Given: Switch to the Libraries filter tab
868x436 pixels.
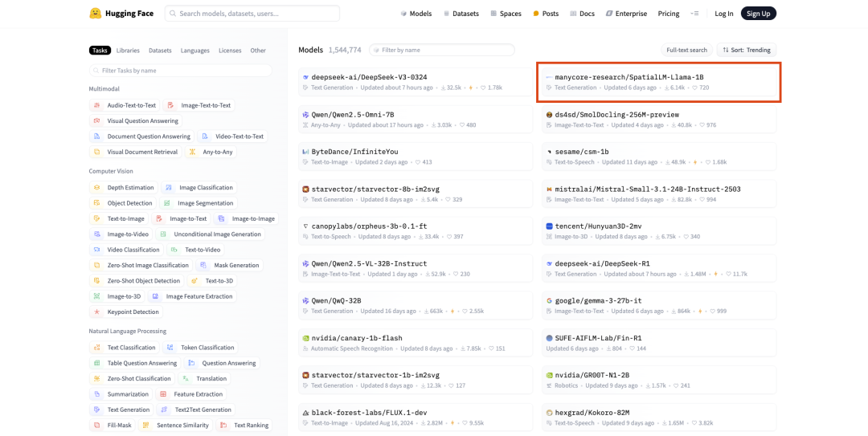Looking at the screenshot, I should [128, 51].
